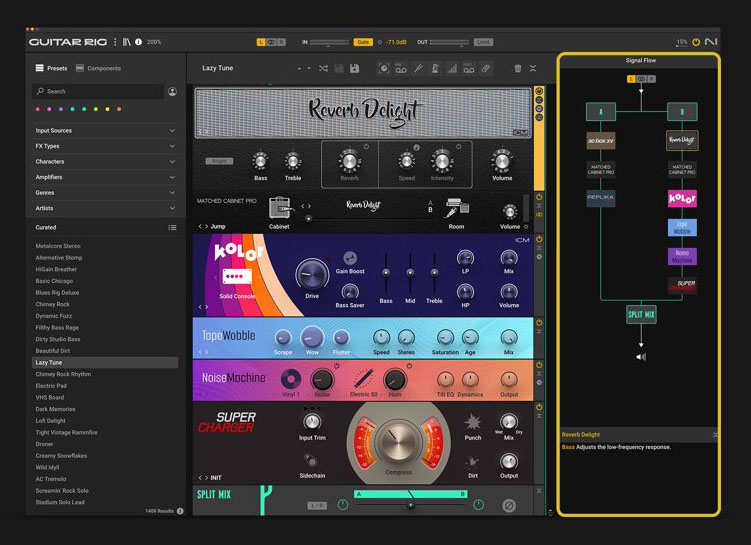Viewport: 751px width, 545px height.
Task: Click the IN level slider
Action: [x=329, y=43]
